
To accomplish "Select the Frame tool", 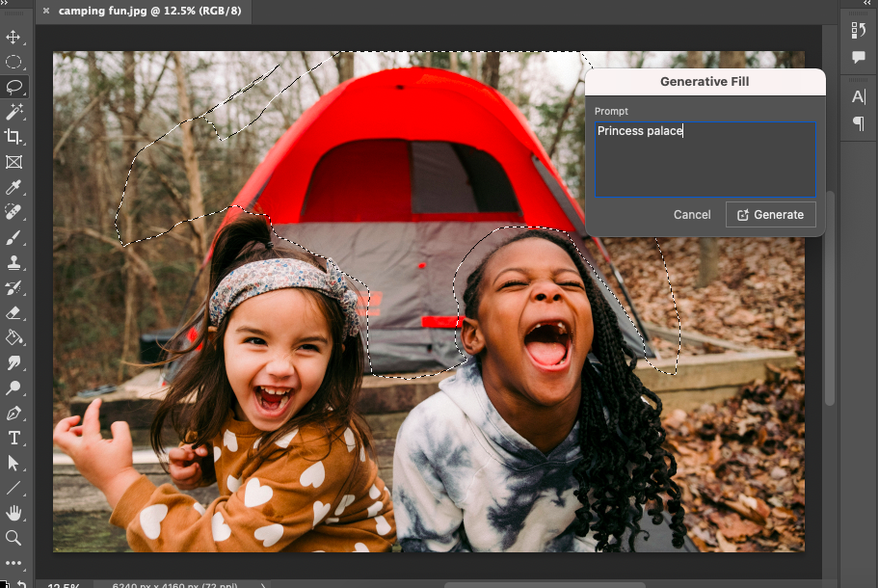I will coord(14,162).
